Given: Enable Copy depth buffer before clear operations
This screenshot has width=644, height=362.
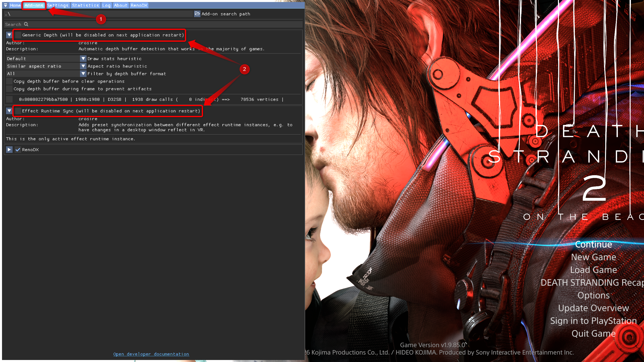Looking at the screenshot, I should [x=9, y=81].
